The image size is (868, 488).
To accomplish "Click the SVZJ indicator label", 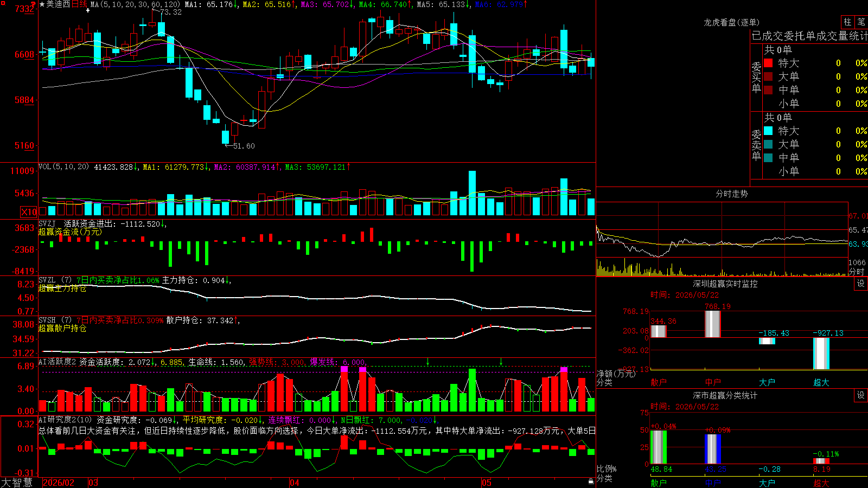I will [x=47, y=223].
